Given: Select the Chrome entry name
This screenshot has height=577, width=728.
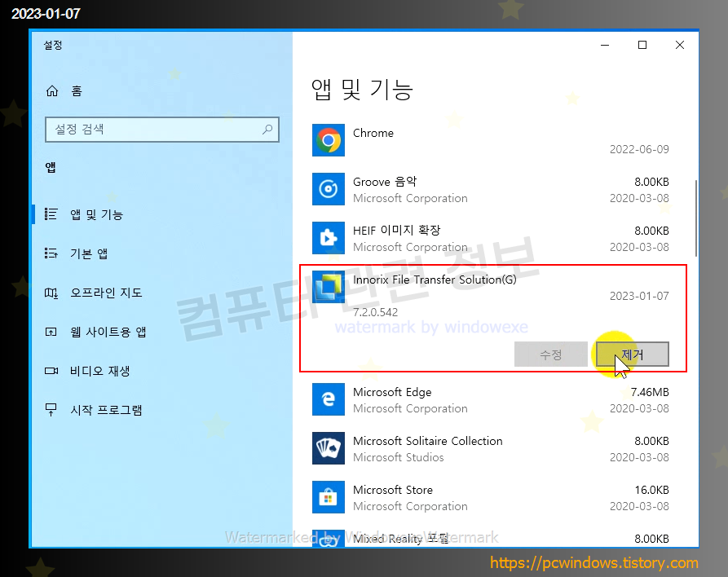Looking at the screenshot, I should click(373, 133).
